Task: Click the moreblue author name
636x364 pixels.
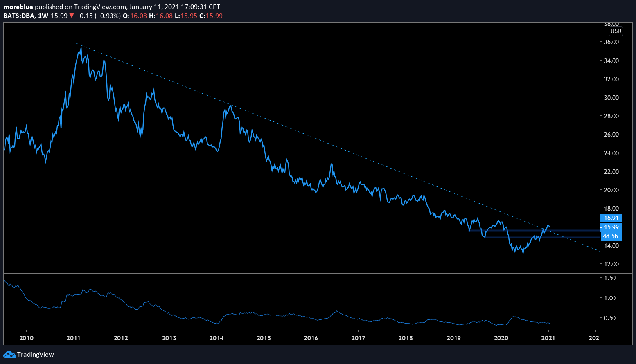Action: 18,7
